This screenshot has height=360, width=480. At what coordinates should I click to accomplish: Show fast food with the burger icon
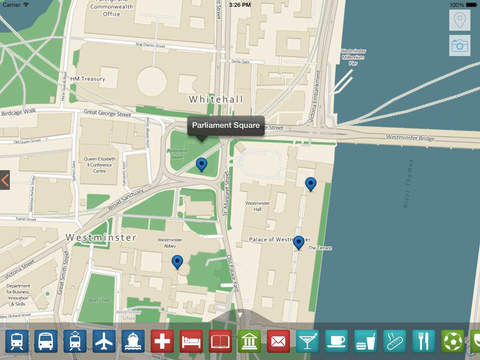click(366, 341)
